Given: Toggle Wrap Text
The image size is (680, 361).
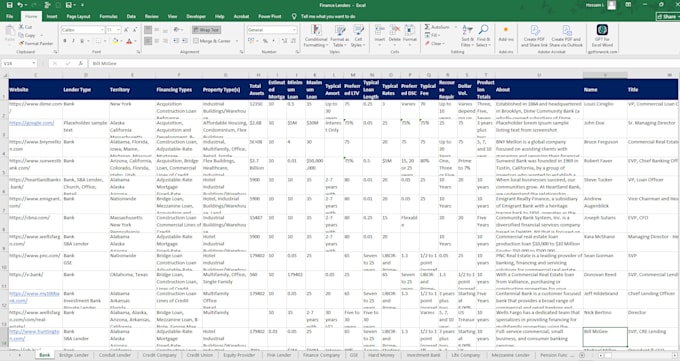Looking at the screenshot, I should (206, 30).
